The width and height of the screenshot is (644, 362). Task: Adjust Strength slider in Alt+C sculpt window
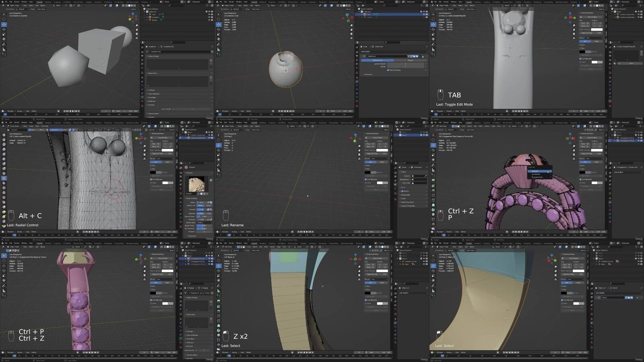coord(201,209)
